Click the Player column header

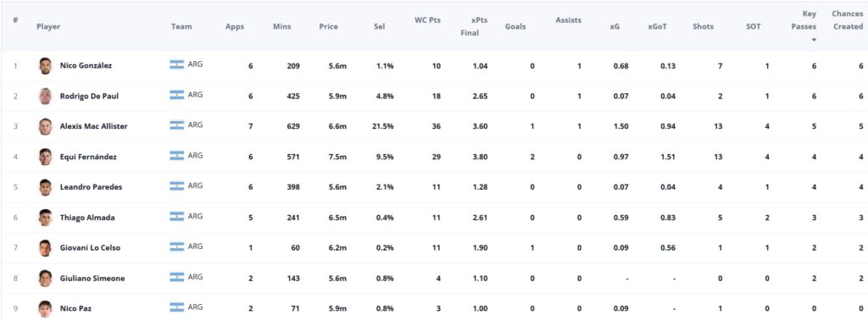coord(48,26)
